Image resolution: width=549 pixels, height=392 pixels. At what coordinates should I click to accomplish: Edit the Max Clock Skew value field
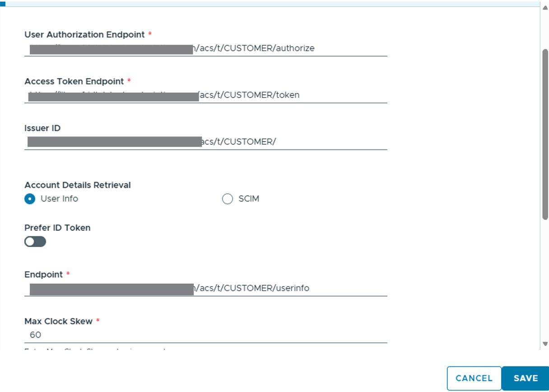(x=205, y=335)
